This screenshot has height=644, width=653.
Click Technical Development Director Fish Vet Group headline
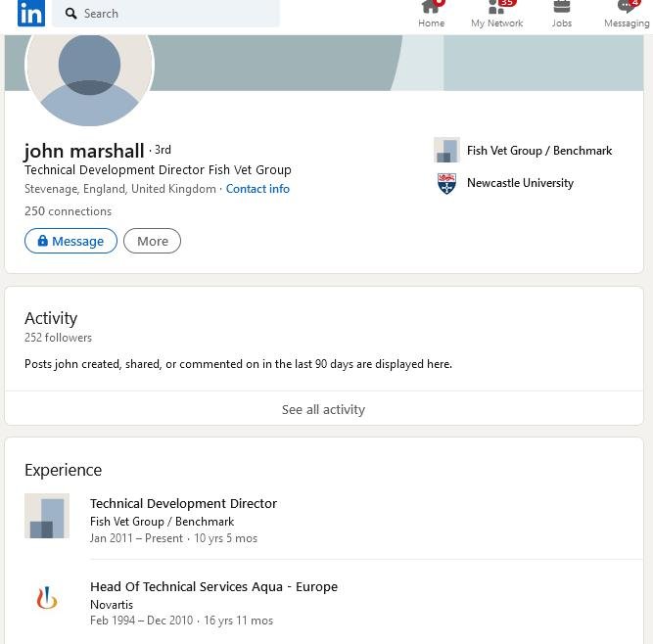(x=158, y=170)
